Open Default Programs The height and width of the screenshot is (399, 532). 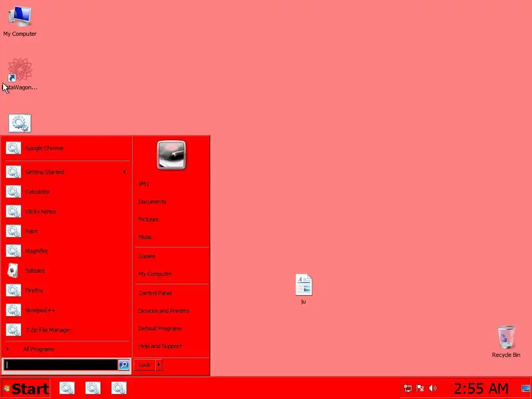172,328
